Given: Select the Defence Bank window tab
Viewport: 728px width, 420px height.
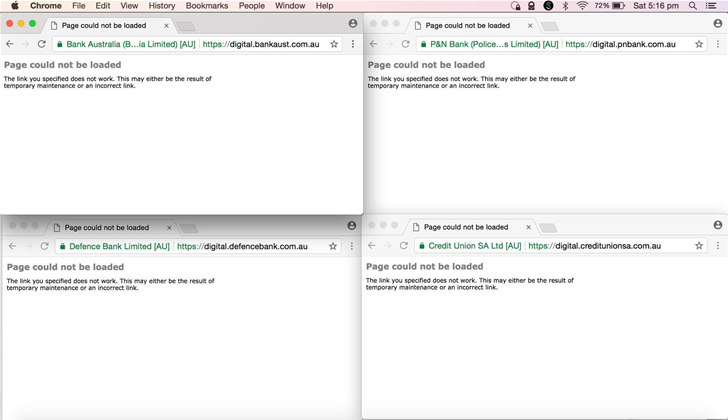Looking at the screenshot, I should coord(106,227).
